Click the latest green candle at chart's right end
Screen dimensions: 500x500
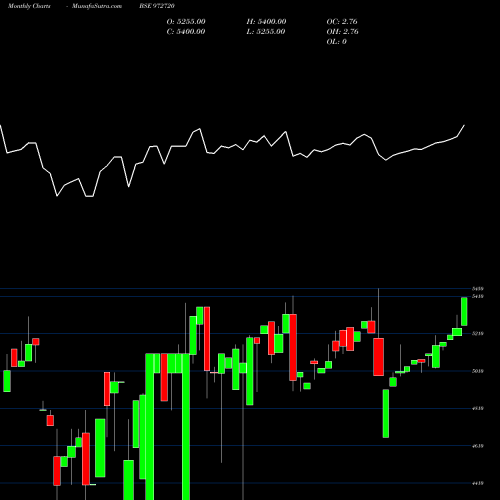(464, 311)
